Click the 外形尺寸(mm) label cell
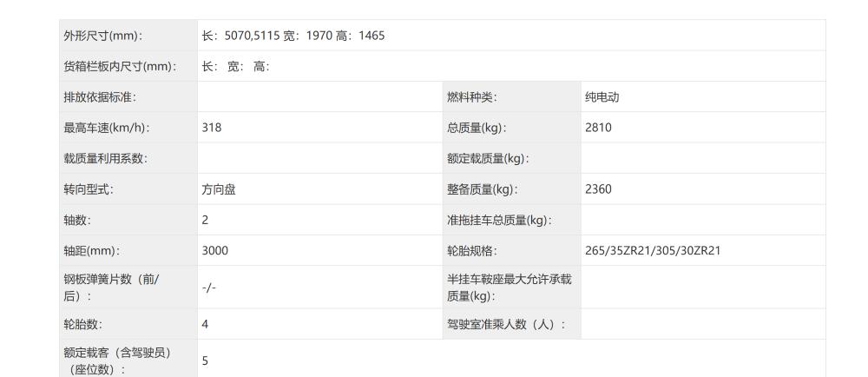Viewport: 868px width, 377px height. point(128,36)
